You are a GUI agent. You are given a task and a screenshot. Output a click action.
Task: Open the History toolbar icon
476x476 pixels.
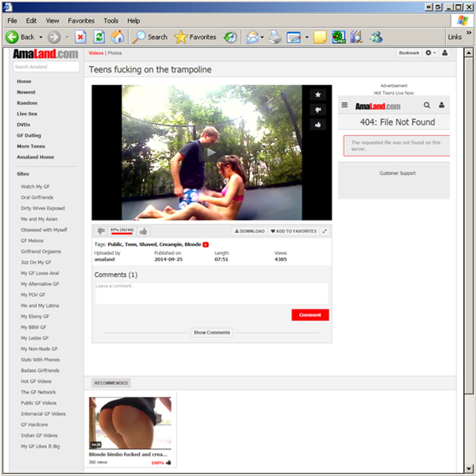230,37
